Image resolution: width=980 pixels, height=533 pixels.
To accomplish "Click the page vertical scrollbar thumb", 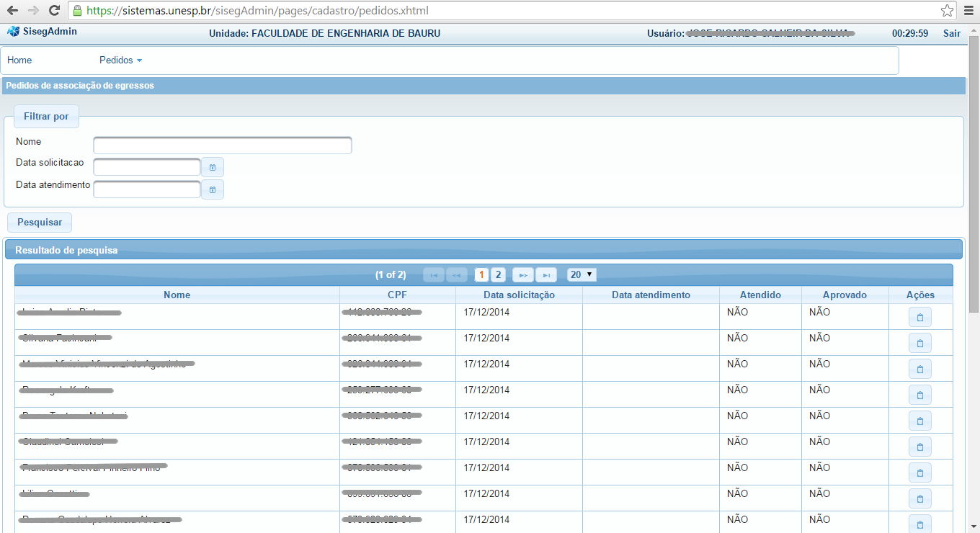I will click(974, 173).
